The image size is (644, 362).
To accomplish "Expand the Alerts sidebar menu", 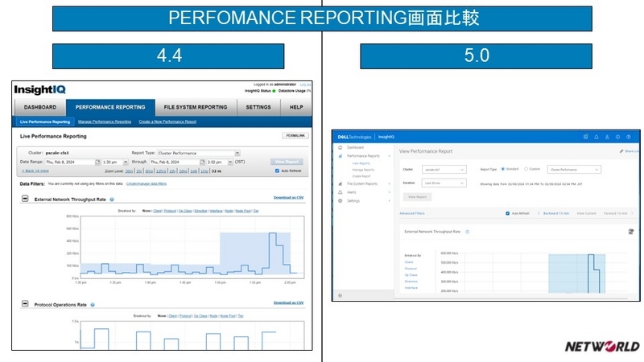I will point(389,192).
